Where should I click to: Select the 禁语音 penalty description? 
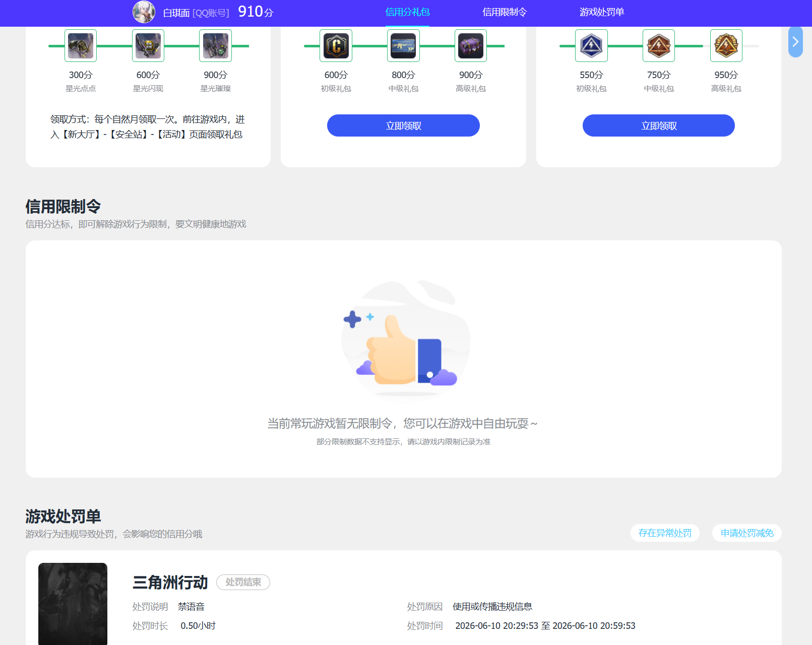pos(191,607)
